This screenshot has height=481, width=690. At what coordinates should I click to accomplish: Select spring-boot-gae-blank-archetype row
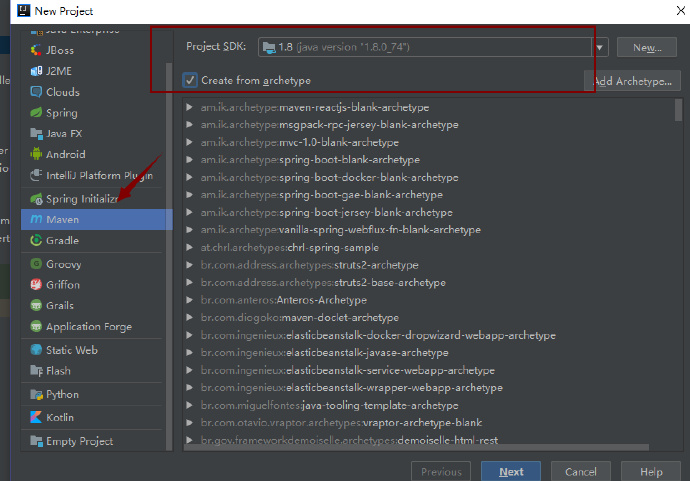click(x=429, y=195)
